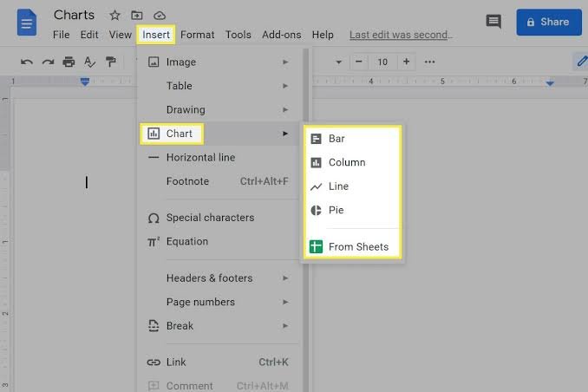Open the last edit history link
Image resolution: width=588 pixels, height=392 pixels.
point(401,35)
